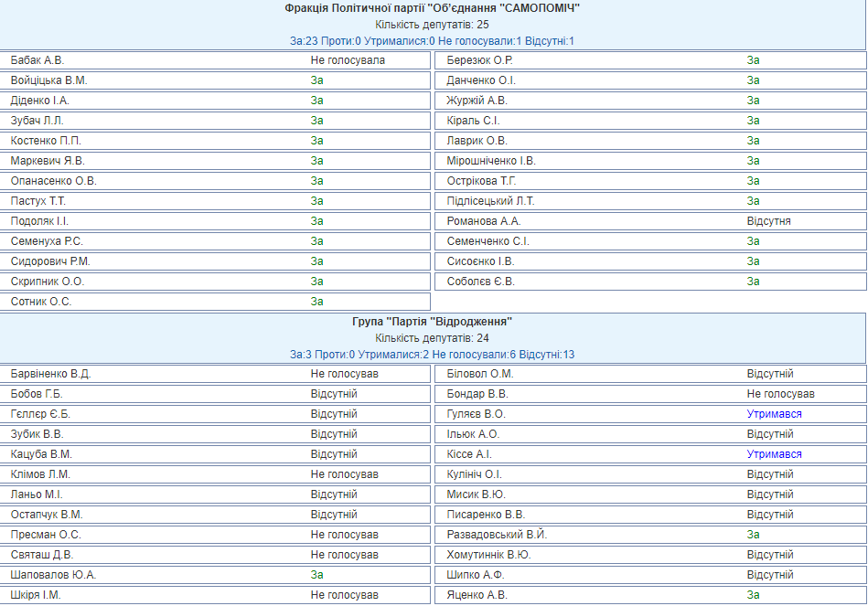868x606 pixels.
Task: Select deputy name Развадовський В.Й.
Action: (497, 535)
